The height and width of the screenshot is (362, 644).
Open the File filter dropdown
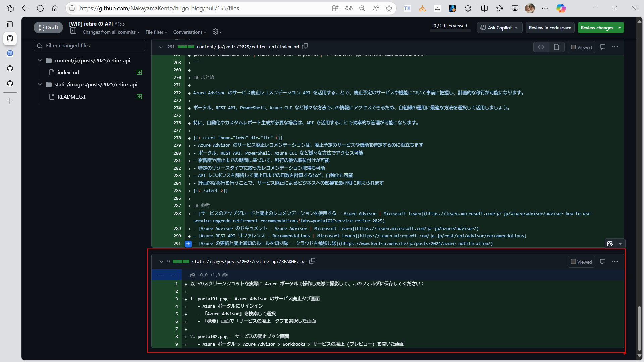(156, 32)
